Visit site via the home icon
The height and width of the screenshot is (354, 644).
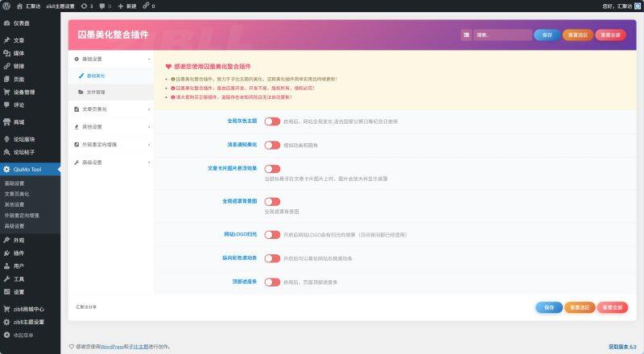pos(19,6)
